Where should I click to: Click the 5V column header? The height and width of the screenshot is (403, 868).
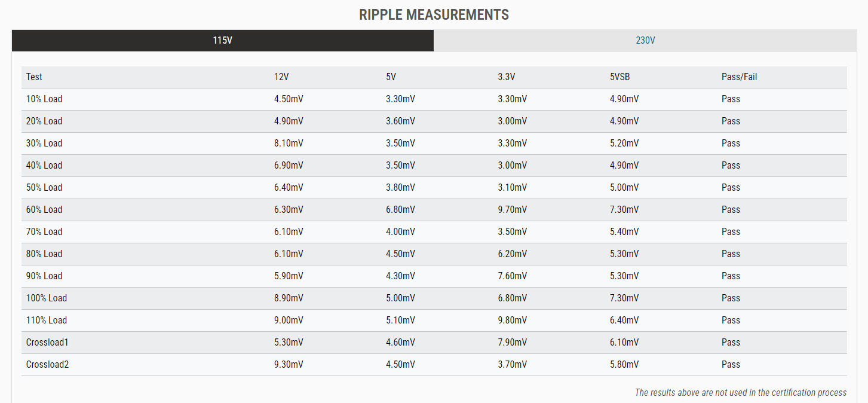click(391, 77)
